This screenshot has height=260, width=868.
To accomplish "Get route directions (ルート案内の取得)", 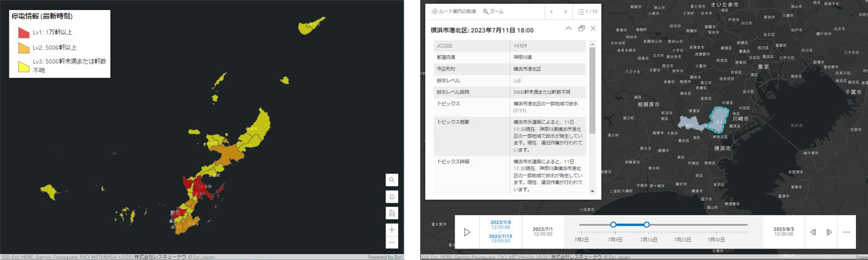I will point(454,11).
